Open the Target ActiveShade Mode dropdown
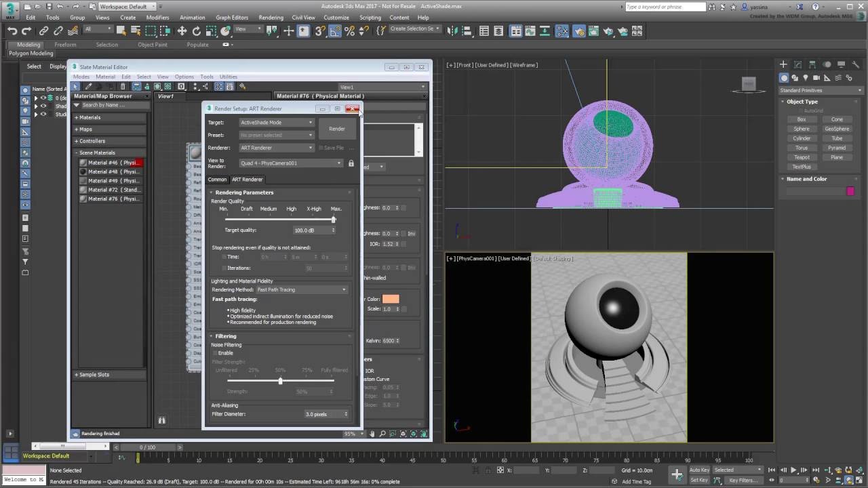Screen dimensions: 868x488 277,123
